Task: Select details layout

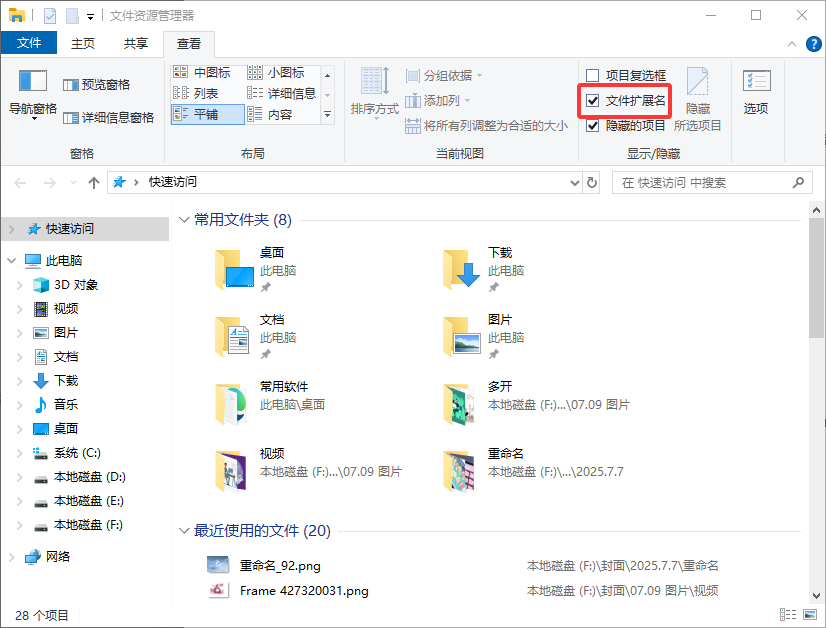Action: point(282,93)
